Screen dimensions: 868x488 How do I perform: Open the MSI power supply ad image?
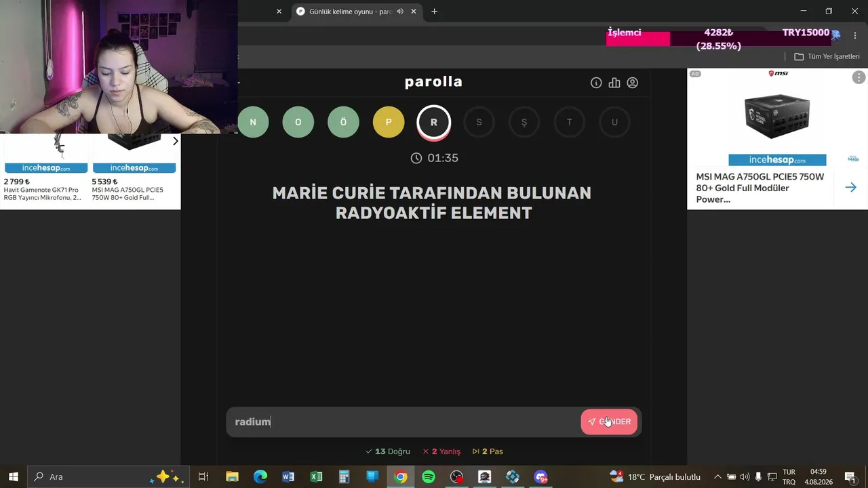tap(777, 115)
